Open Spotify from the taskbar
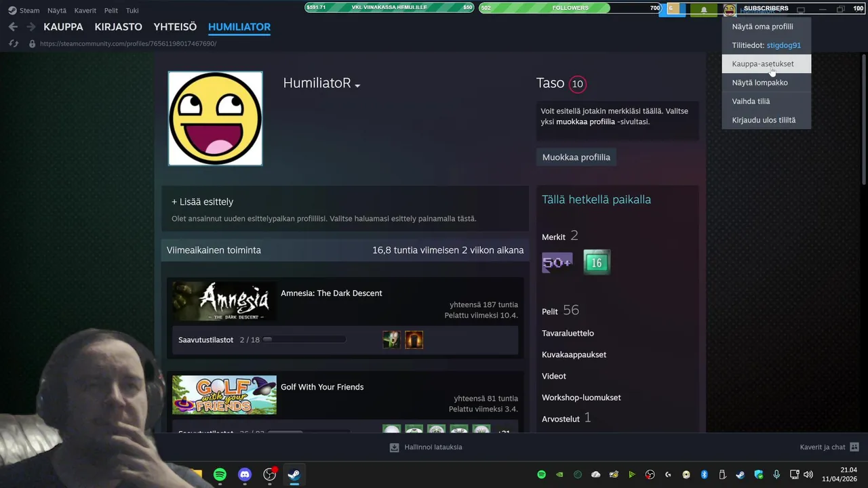This screenshot has width=868, height=488. point(220,474)
